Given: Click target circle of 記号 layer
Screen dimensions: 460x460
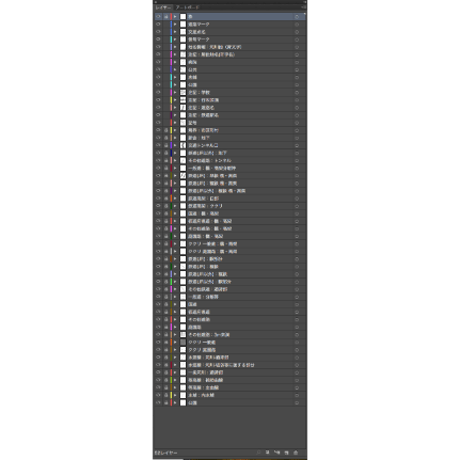Looking at the screenshot, I should (297, 123).
